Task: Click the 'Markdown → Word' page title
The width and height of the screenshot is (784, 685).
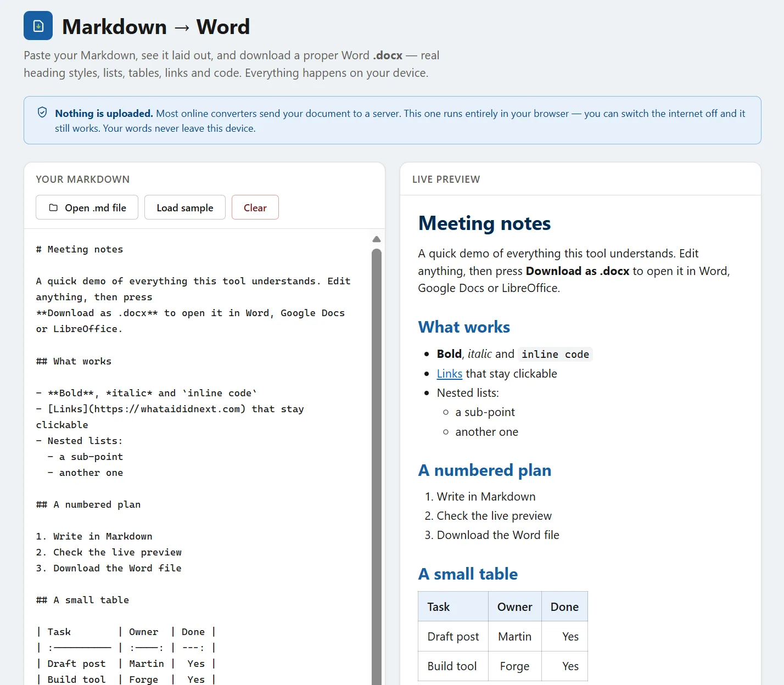Action: 156,26
